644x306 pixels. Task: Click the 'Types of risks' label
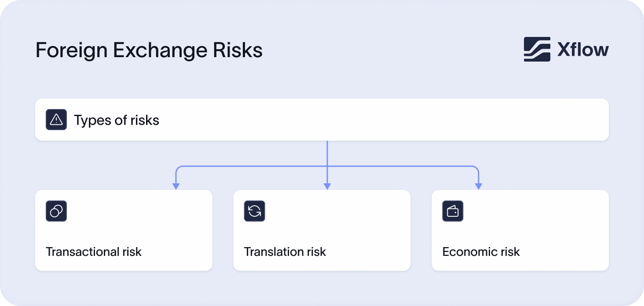click(117, 120)
